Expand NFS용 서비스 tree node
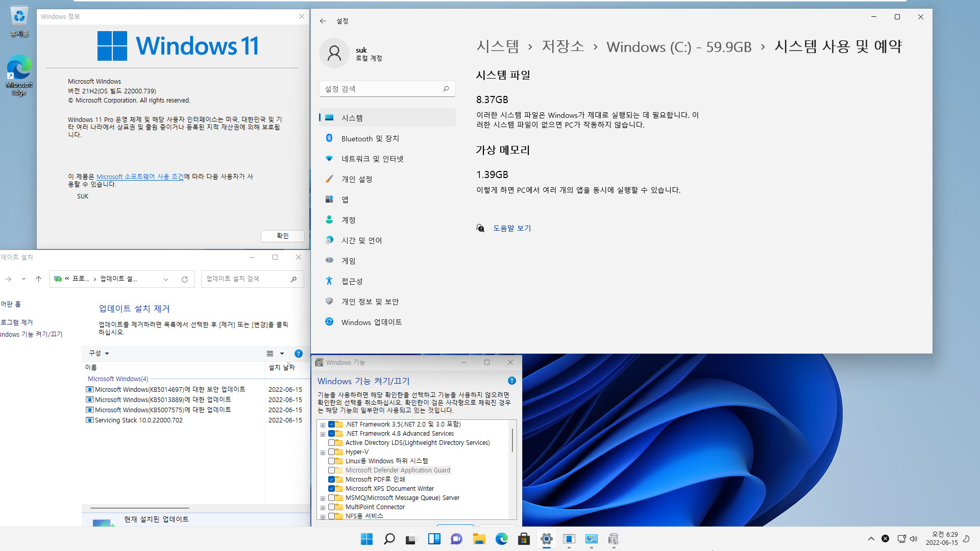980x551 pixels. point(323,517)
